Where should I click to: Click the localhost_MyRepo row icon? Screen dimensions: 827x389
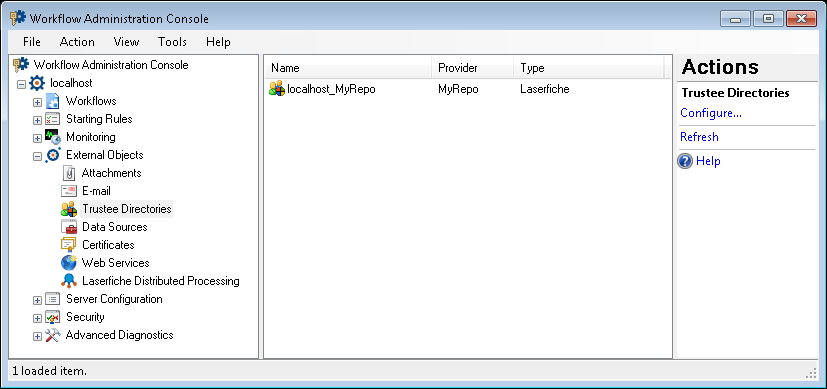(x=277, y=89)
